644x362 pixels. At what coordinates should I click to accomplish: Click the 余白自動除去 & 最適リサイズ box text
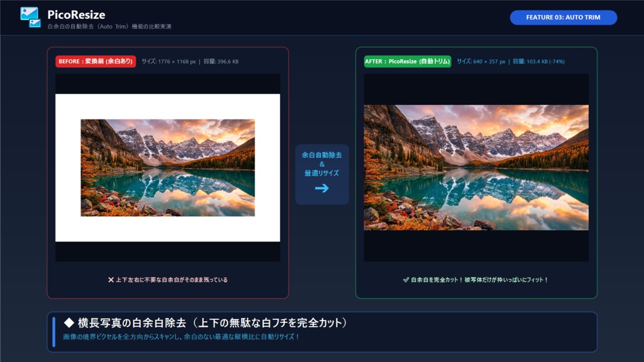point(321,164)
